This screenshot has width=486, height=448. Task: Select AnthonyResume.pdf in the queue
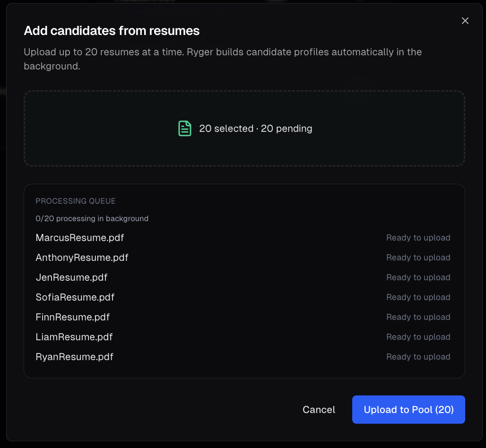pyautogui.click(x=82, y=258)
